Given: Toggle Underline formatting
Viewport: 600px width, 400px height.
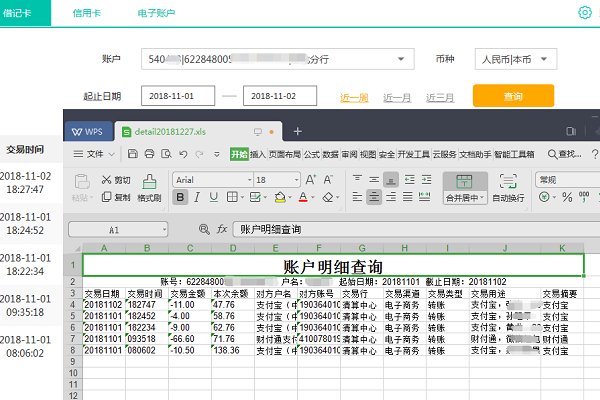Looking at the screenshot, I should click(214, 197).
